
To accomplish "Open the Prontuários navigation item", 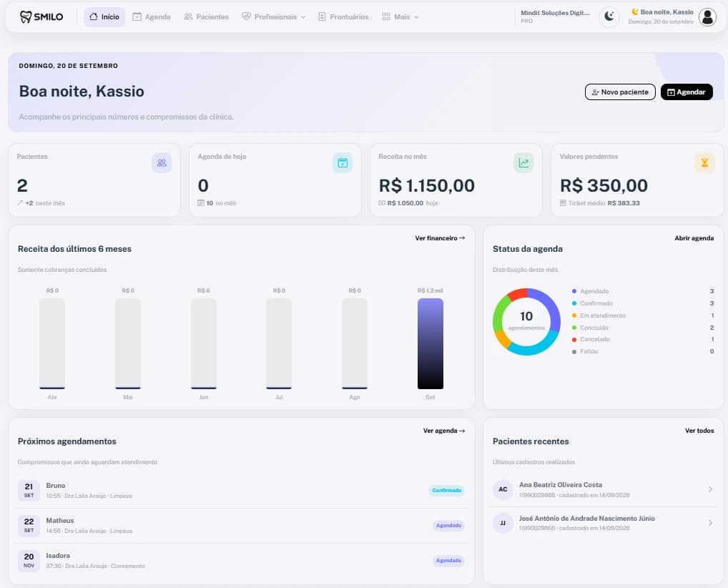I will 343,16.
